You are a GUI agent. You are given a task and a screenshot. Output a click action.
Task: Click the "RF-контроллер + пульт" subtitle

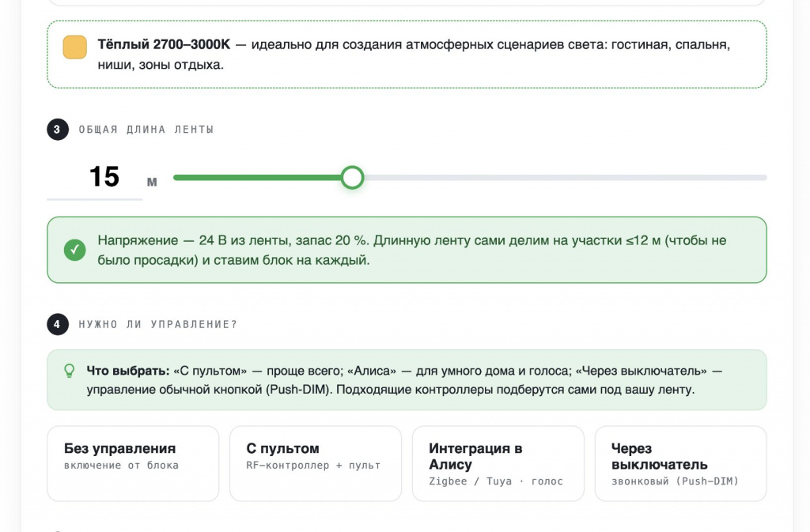(313, 466)
